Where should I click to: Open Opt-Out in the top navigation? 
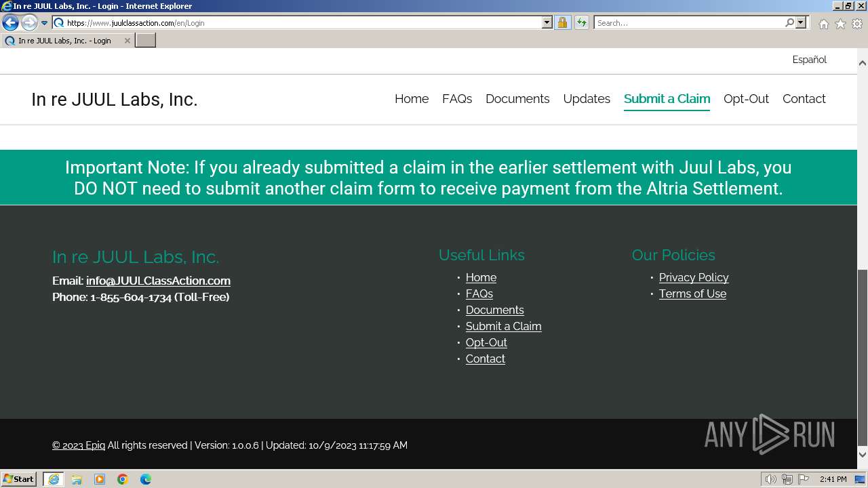[746, 98]
